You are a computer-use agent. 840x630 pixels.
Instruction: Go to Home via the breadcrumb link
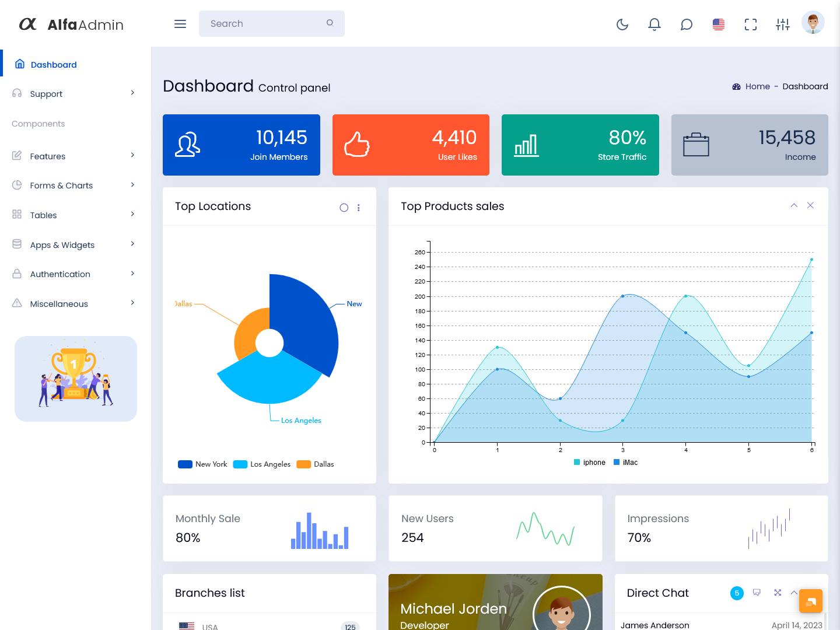click(758, 86)
